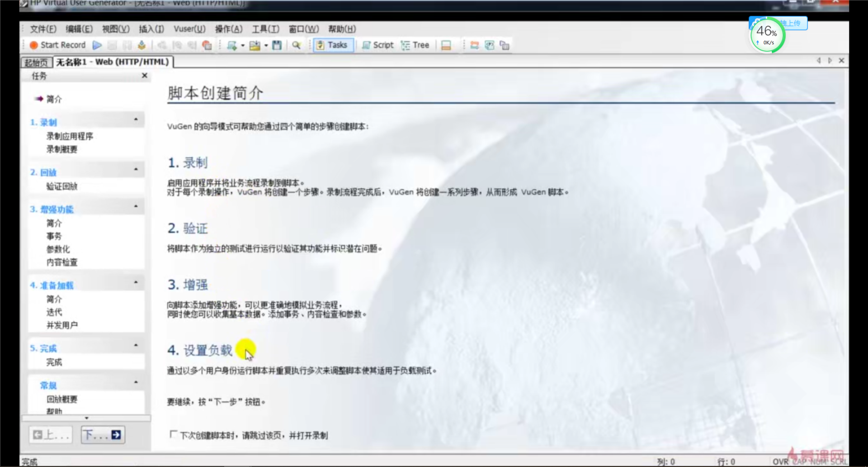Open the 事务 task
The image size is (868, 467).
pos(54,236)
